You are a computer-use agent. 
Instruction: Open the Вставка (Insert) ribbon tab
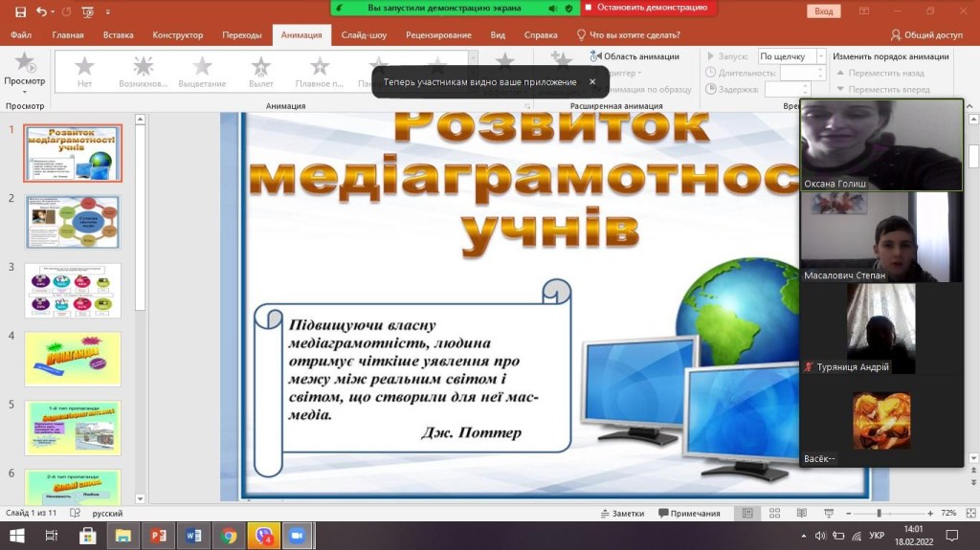118,35
